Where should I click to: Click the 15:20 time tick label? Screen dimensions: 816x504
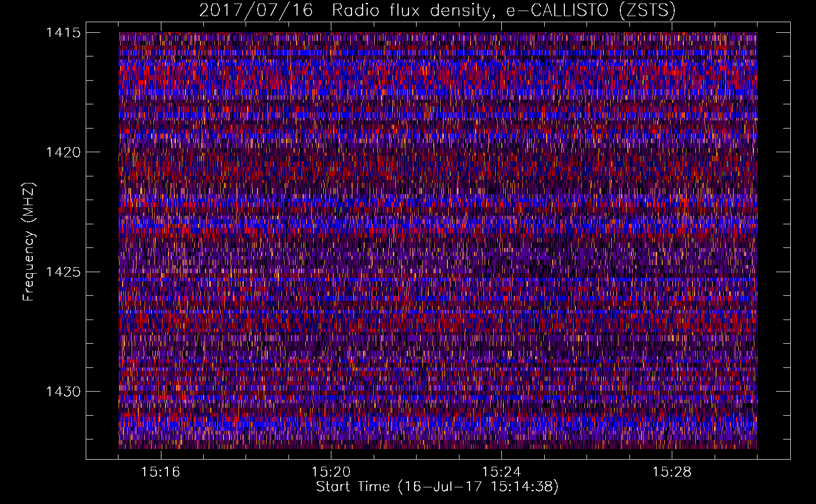[x=331, y=472]
